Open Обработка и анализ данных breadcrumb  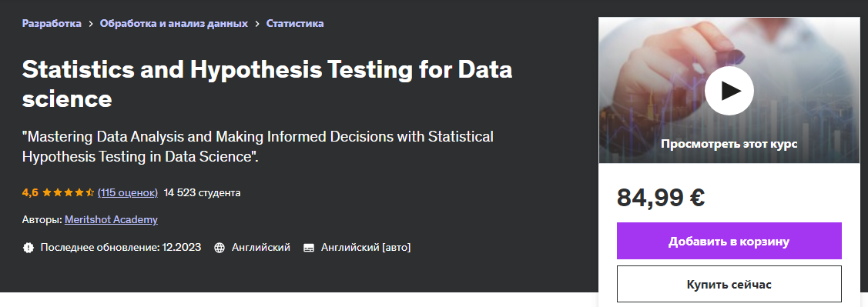[174, 23]
